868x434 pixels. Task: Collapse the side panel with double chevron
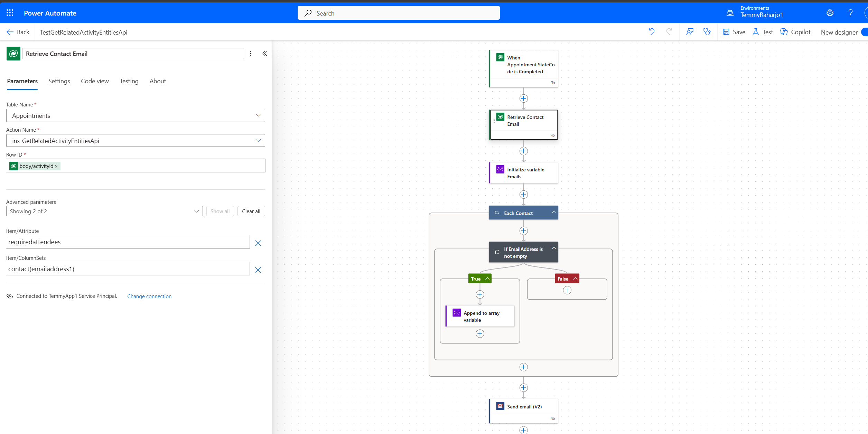(264, 54)
